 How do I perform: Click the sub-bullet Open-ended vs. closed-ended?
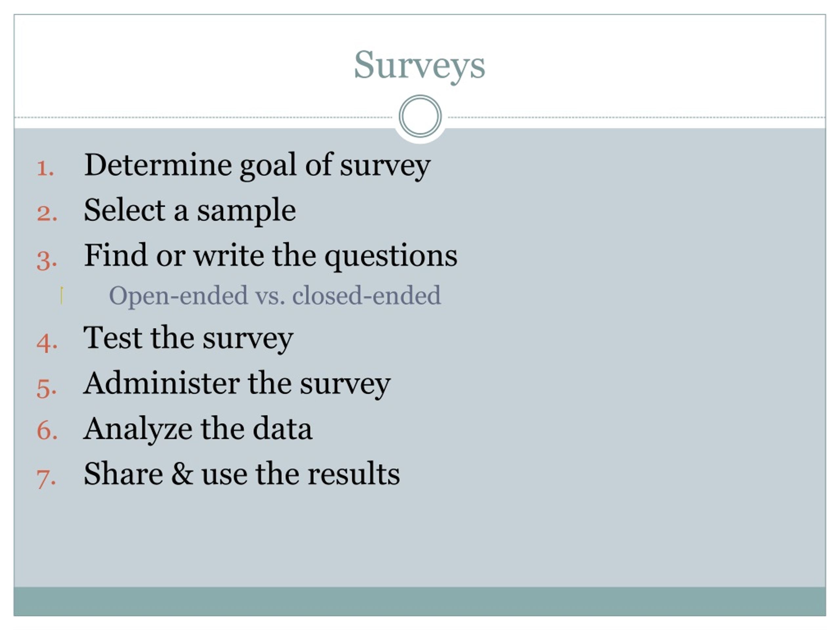(x=275, y=296)
